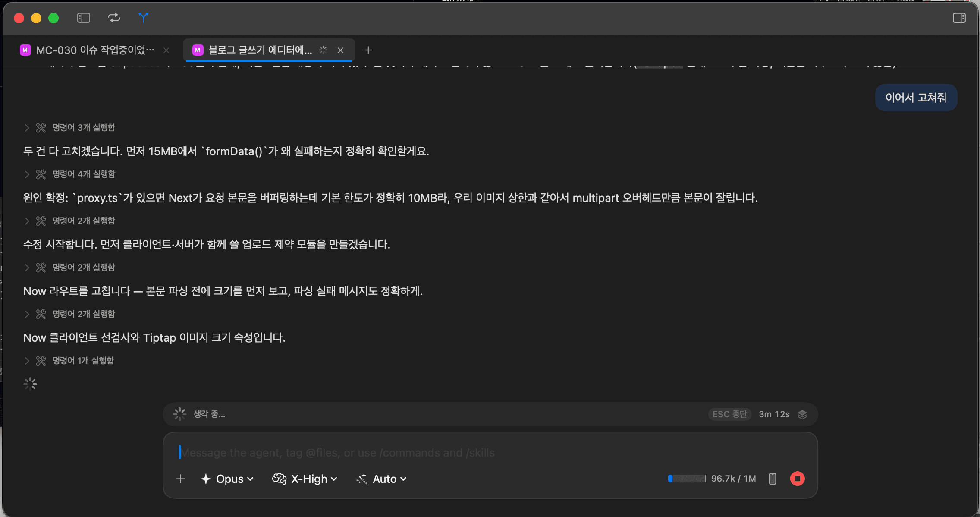
Task: Click the M badge on MC-030 tab
Action: pos(25,50)
